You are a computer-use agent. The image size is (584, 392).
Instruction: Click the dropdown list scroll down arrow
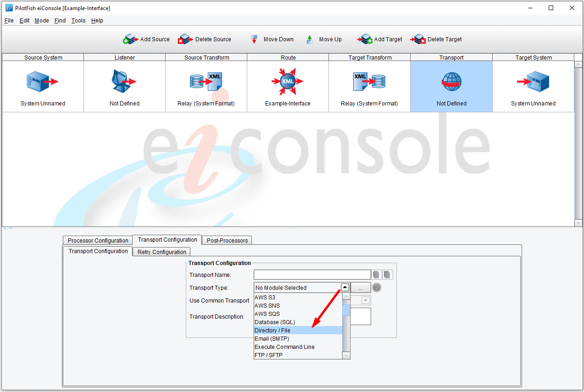346,355
